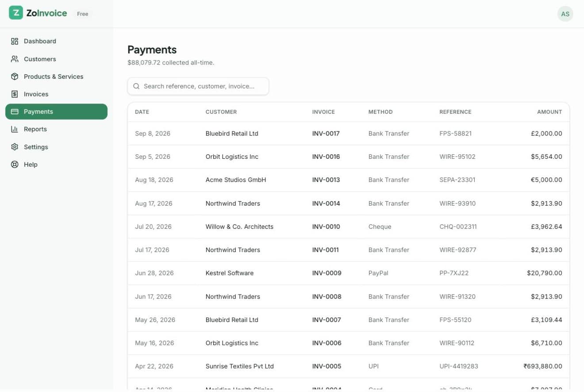
Task: Click the Customers people icon
Action: pyautogui.click(x=15, y=59)
